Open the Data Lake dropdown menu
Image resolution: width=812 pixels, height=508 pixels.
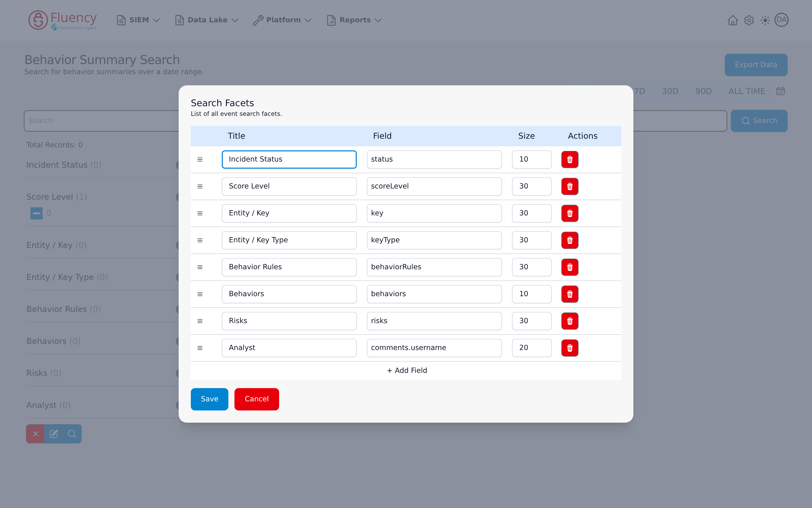tap(207, 20)
